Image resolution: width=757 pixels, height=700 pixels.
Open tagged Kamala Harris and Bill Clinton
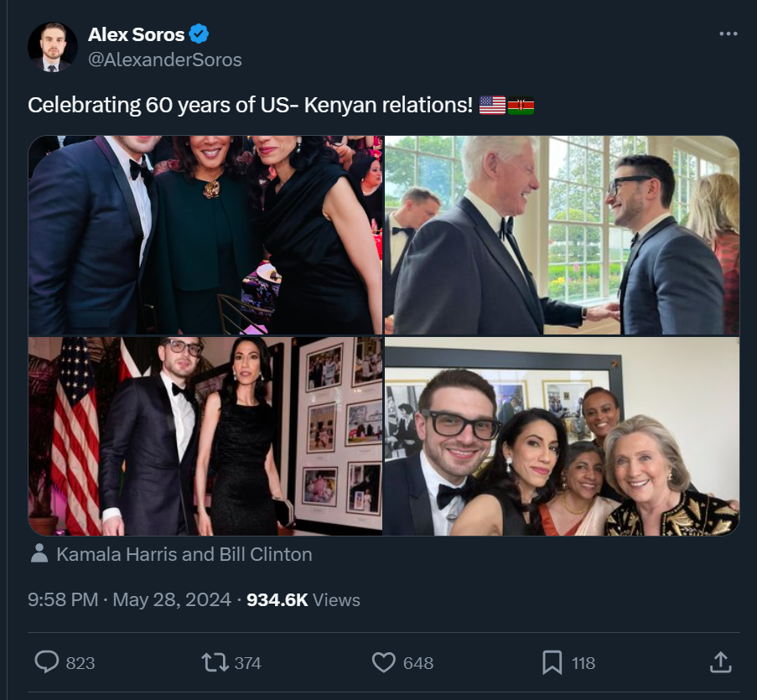[x=184, y=554]
